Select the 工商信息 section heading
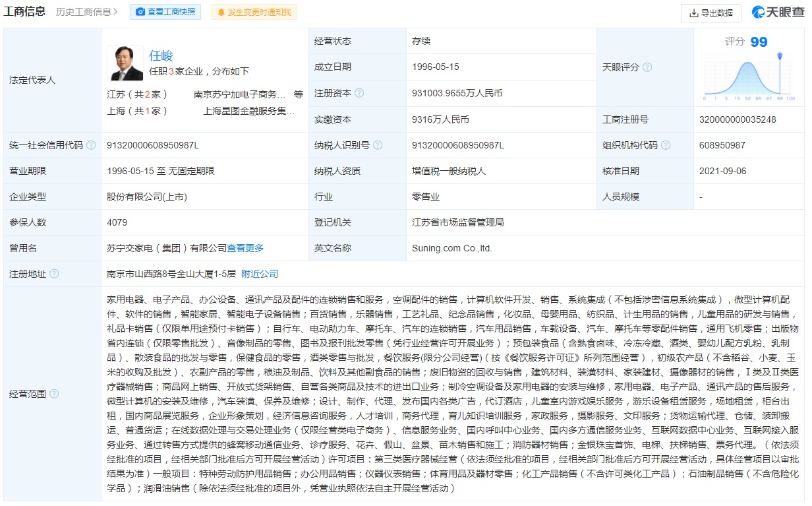The height and width of the screenshot is (506, 812). (24, 11)
